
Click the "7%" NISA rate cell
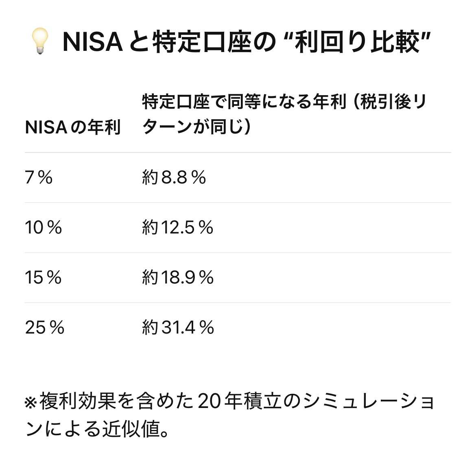(x=39, y=177)
